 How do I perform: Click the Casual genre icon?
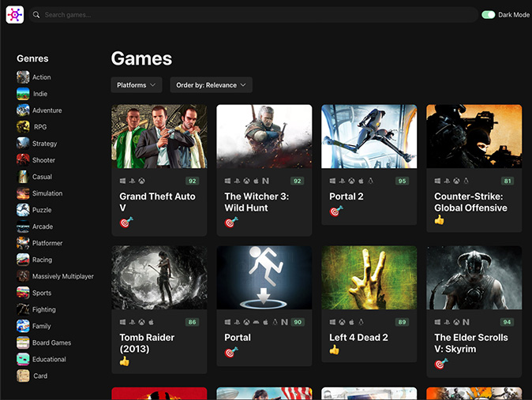pos(23,177)
